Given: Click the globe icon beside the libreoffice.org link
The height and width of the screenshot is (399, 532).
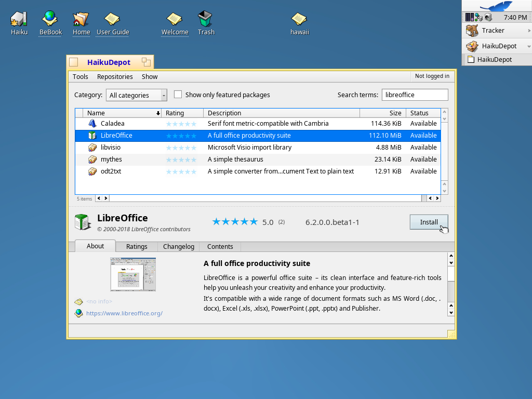Looking at the screenshot, I should [x=79, y=313].
